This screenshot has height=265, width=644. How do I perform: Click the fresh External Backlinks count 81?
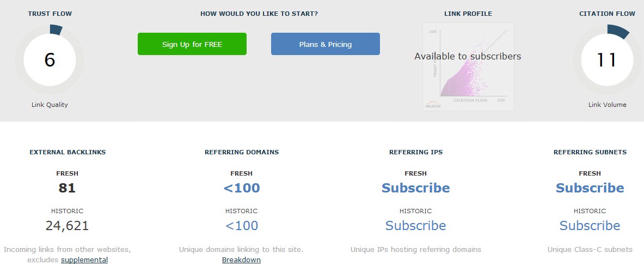click(x=67, y=188)
